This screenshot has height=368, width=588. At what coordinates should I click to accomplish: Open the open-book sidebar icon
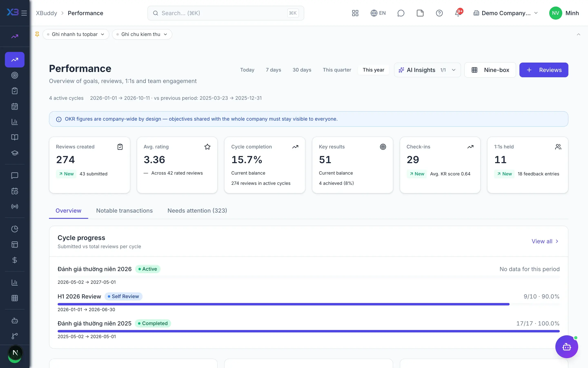click(14, 137)
